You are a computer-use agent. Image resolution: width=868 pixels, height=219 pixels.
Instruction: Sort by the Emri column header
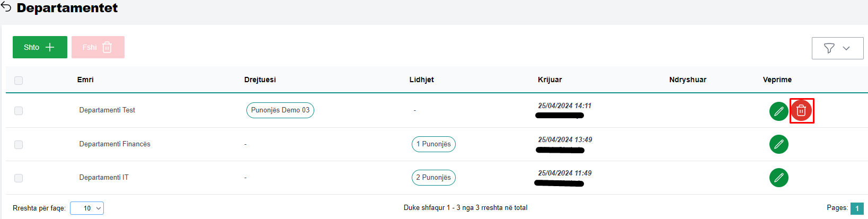pyautogui.click(x=85, y=80)
